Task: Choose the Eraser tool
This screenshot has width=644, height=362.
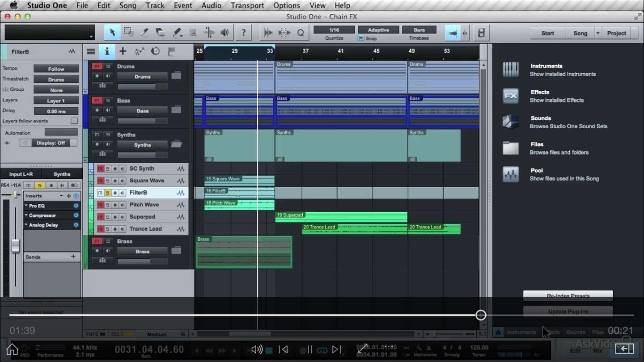Action: tap(160, 33)
